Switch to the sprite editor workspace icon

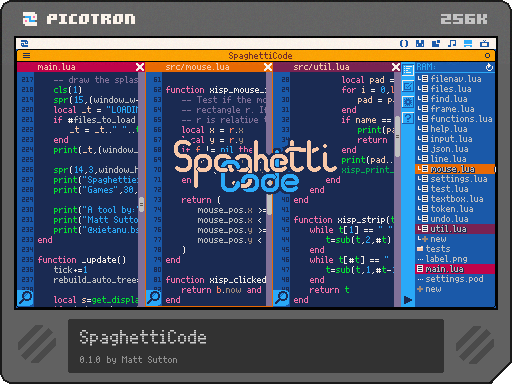pos(420,43)
